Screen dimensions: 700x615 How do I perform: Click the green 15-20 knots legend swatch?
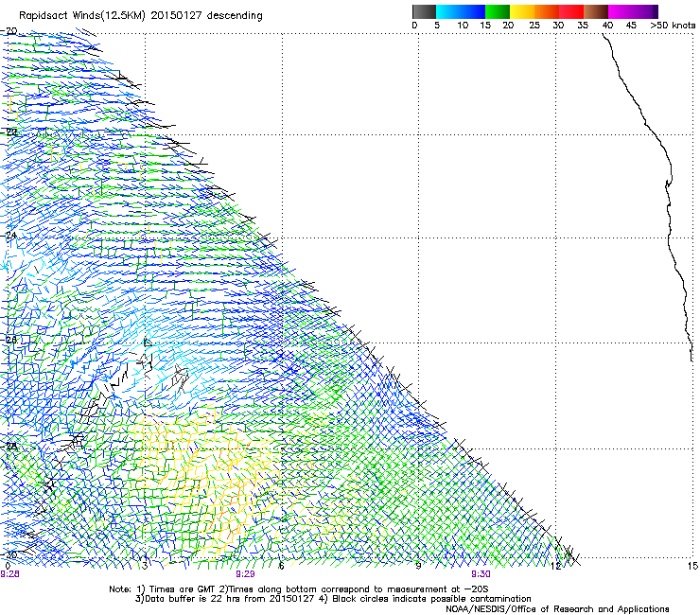498,11
